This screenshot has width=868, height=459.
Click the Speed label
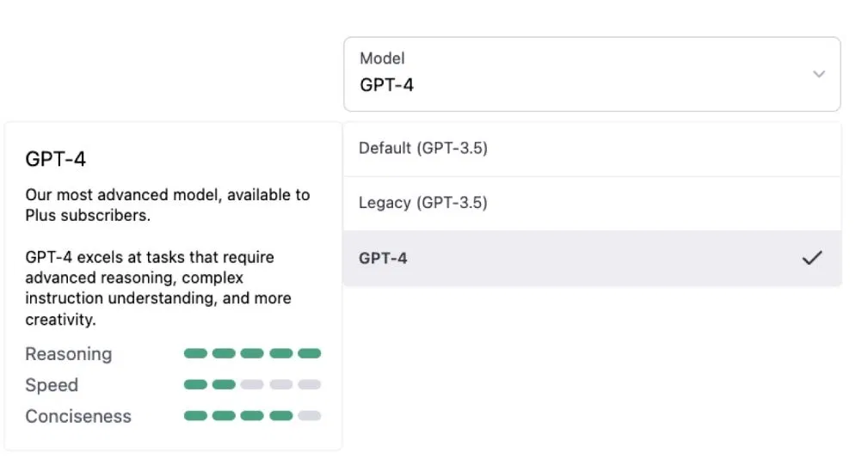point(52,385)
